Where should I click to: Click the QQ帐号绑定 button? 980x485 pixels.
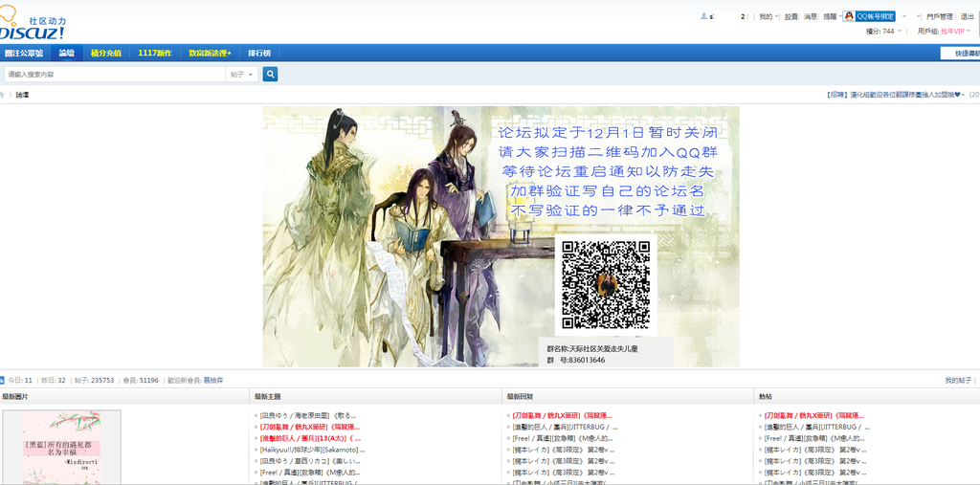(x=869, y=16)
